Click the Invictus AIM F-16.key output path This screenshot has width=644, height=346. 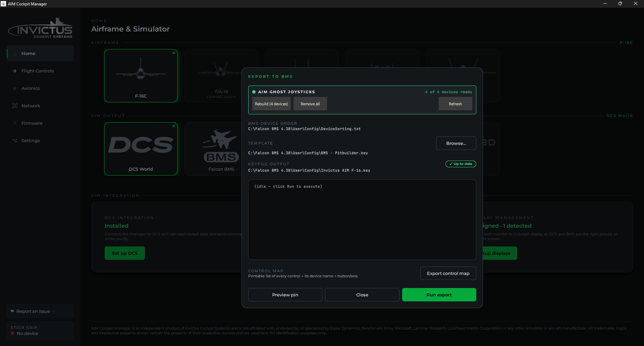pos(309,170)
